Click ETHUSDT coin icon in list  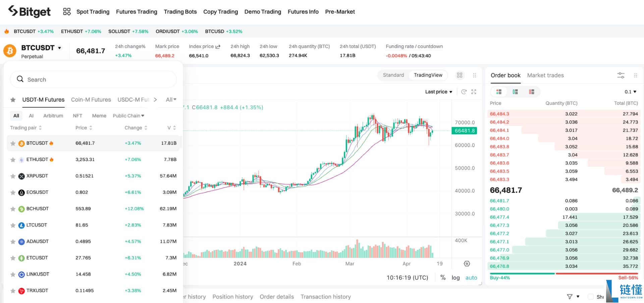click(x=21, y=160)
